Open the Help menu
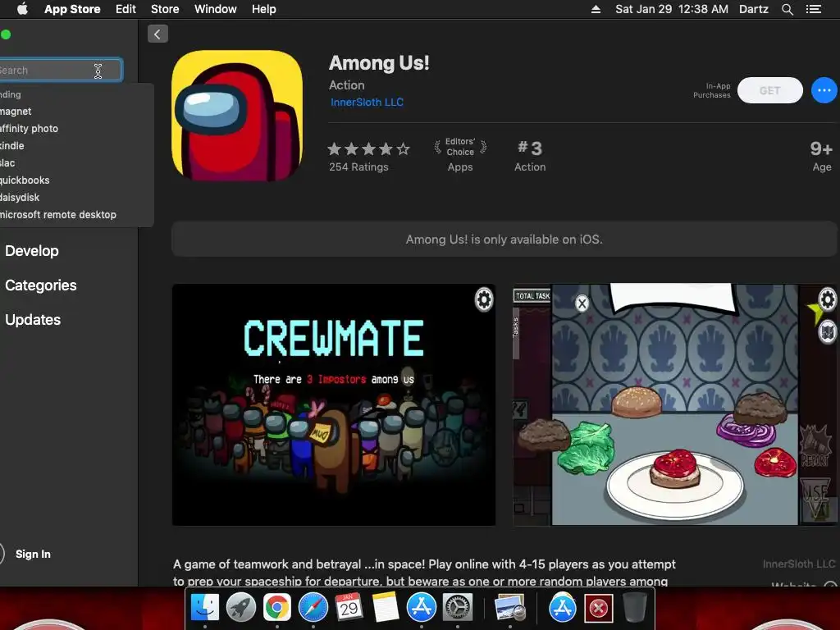Screen dimensions: 840x630 pyautogui.click(x=264, y=9)
